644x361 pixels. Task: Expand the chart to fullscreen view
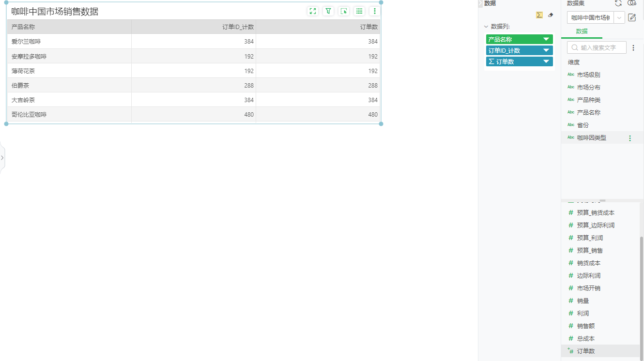tap(313, 11)
